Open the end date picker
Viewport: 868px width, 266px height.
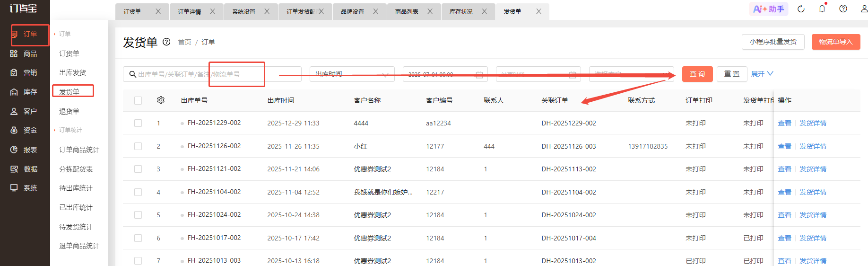(538, 74)
